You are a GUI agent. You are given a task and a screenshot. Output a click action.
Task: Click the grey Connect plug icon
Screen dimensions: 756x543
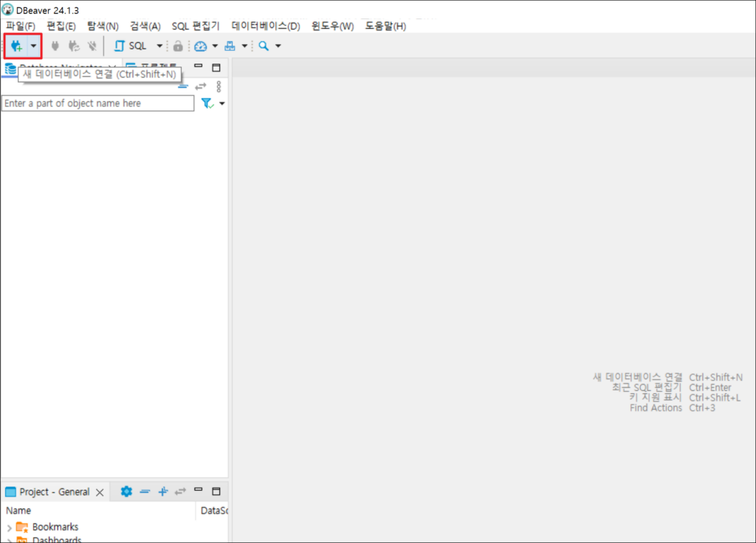pos(55,46)
